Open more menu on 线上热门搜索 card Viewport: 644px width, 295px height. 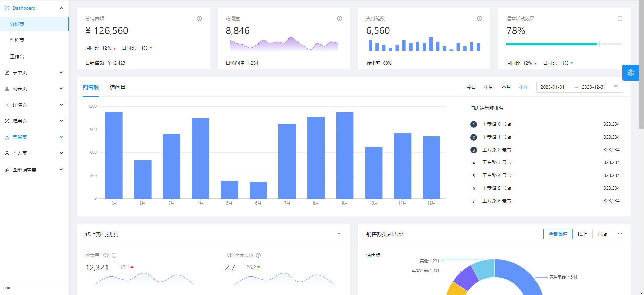340,234
